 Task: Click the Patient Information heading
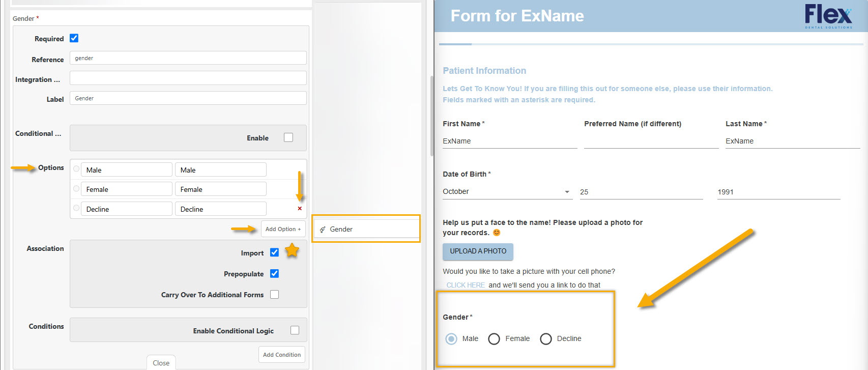click(484, 71)
